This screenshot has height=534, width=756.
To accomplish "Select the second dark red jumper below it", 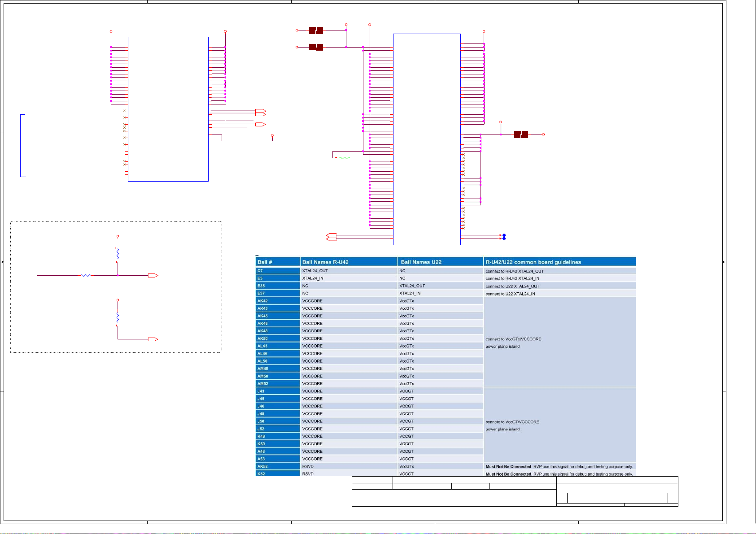I will click(x=316, y=47).
